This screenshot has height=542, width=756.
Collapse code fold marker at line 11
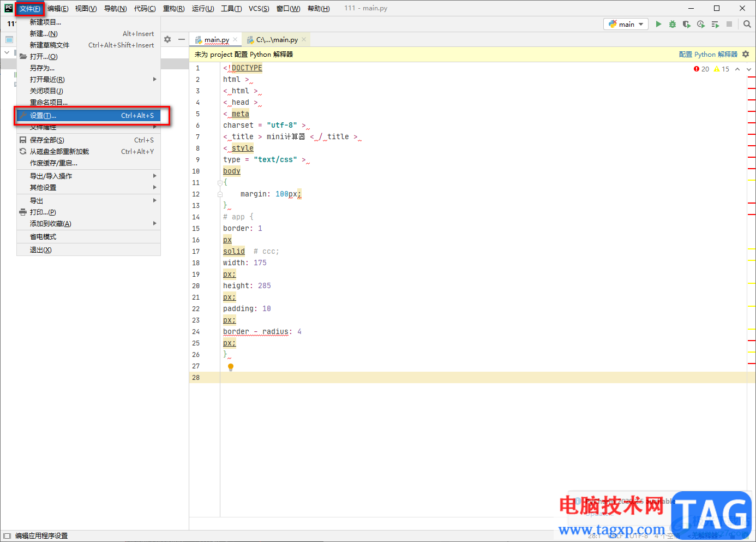coord(220,183)
